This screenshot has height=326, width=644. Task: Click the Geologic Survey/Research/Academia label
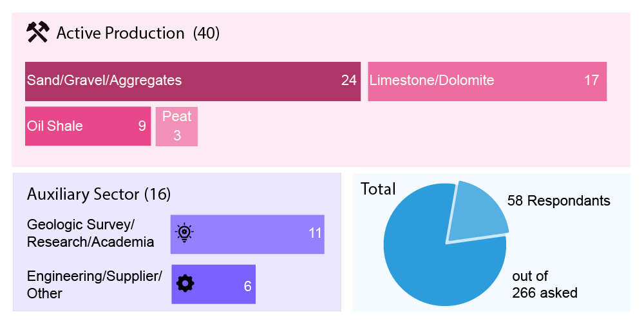(90, 233)
